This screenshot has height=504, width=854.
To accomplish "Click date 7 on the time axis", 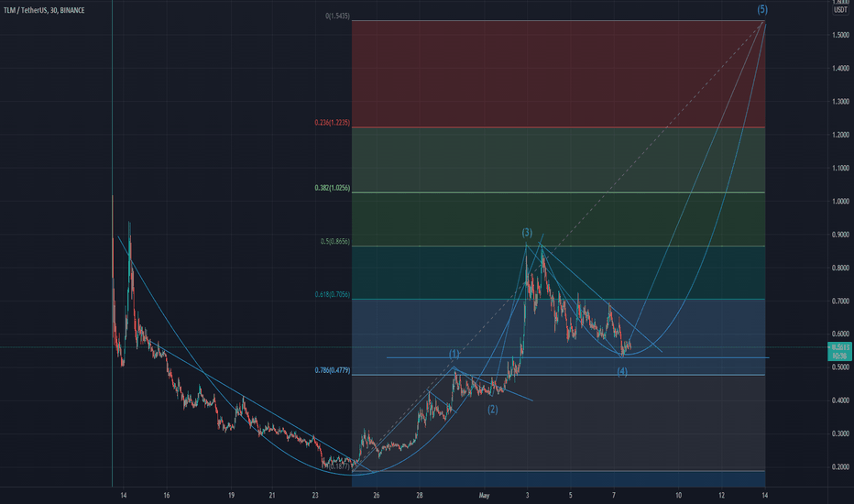I will tap(613, 495).
